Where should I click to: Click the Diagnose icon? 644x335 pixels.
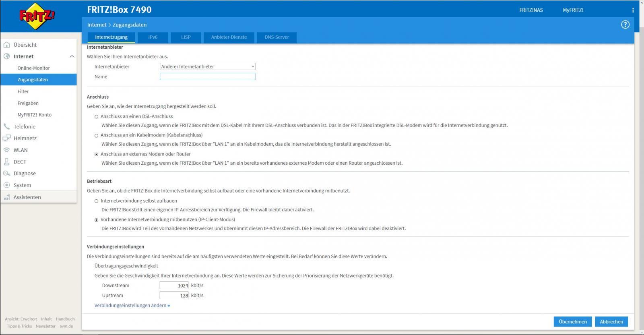coord(6,173)
